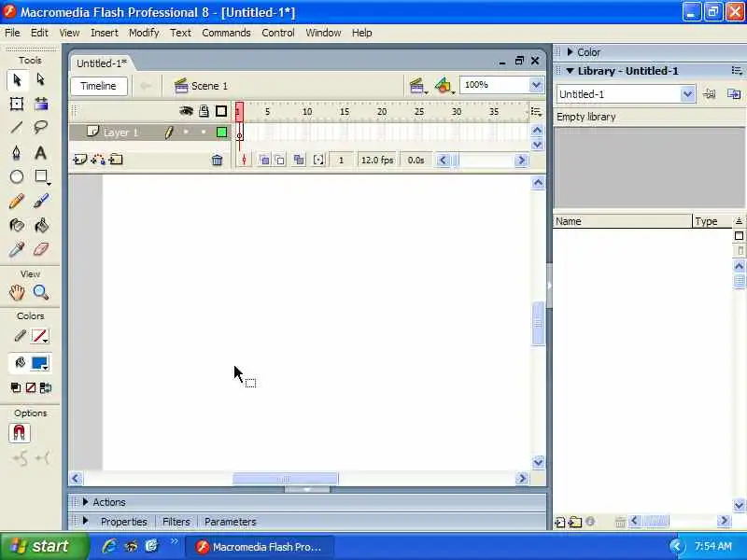Toggle Layer 1 green outline square
The width and height of the screenshot is (747, 560).
pyautogui.click(x=221, y=132)
